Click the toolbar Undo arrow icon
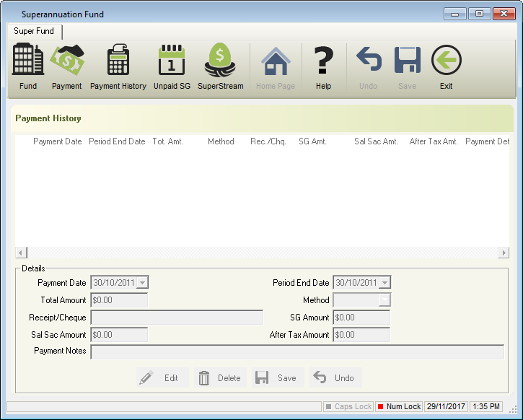Screen dimensions: 523x420 (x=369, y=59)
